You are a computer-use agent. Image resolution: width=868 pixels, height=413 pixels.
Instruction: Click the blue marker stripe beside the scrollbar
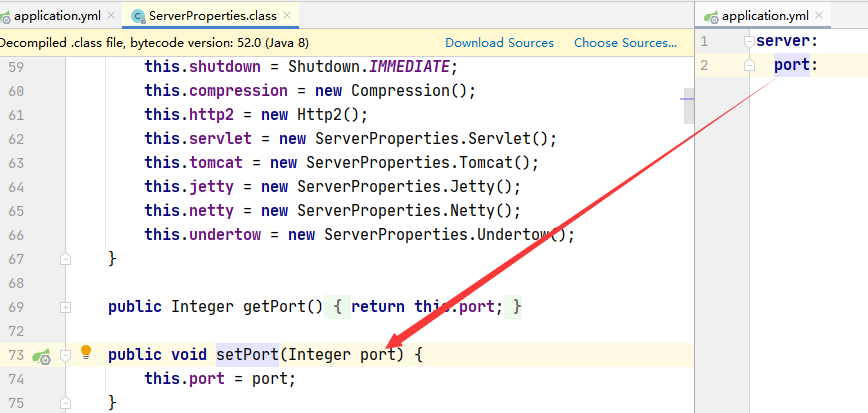point(687,99)
